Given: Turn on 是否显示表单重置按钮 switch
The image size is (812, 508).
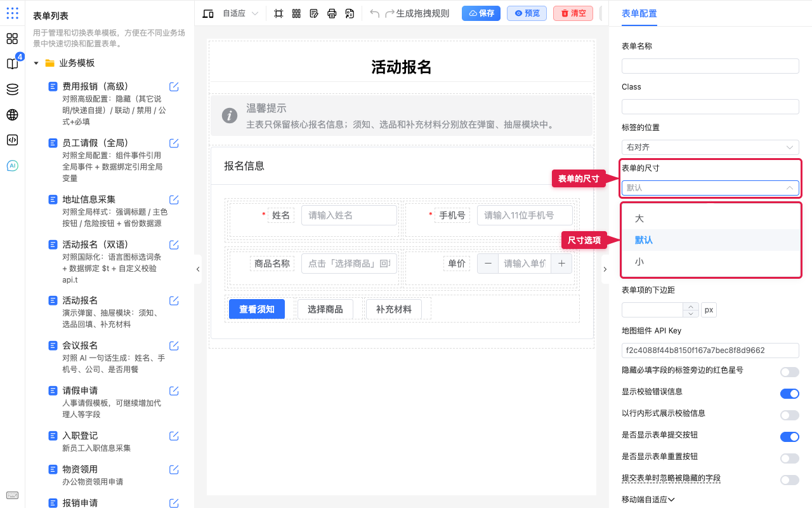Looking at the screenshot, I should pos(789,458).
